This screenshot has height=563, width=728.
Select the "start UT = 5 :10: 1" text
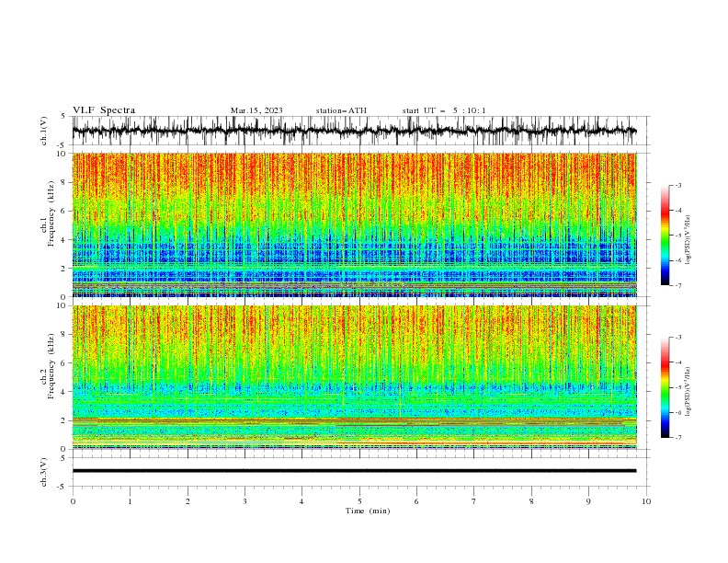[444, 110]
